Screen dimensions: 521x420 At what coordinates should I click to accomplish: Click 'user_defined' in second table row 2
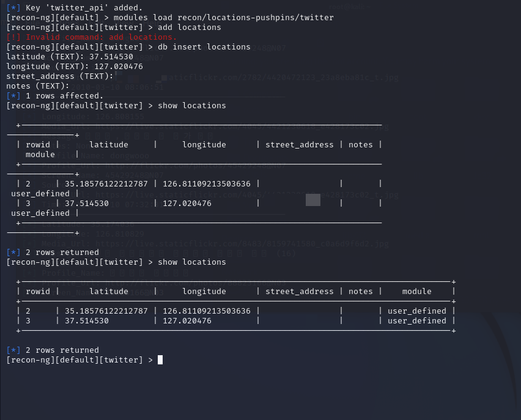417,311
